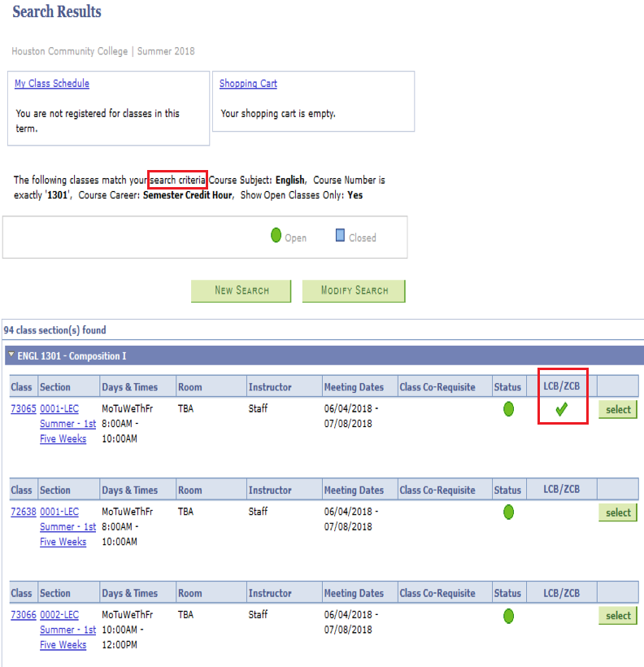Click the green Open status icon for class 73066
The height and width of the screenshot is (667, 644).
click(x=508, y=616)
